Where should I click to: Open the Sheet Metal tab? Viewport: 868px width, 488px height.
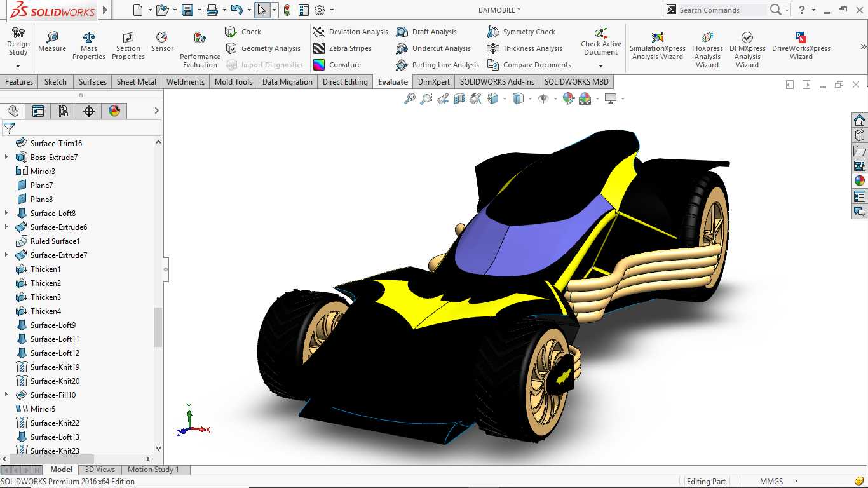click(x=137, y=82)
